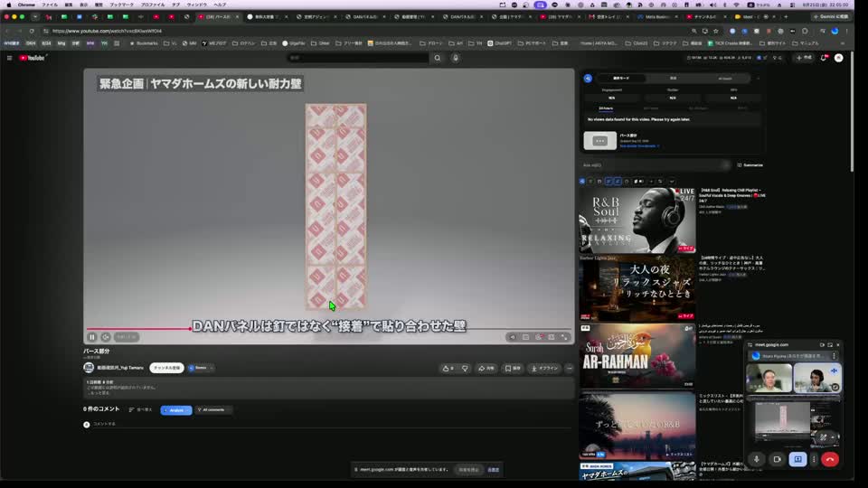The width and height of the screenshot is (868, 488).
Task: Dislike the video with thumbs down
Action: click(x=465, y=369)
